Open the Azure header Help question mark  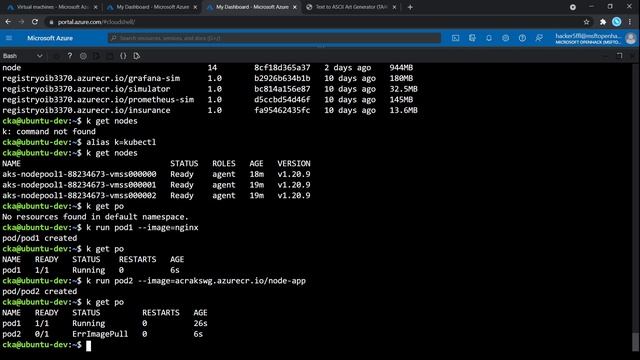click(x=522, y=38)
